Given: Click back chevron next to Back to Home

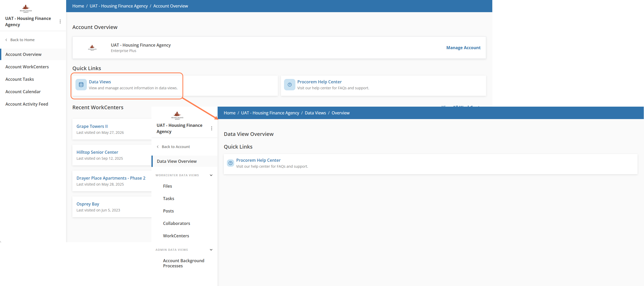Looking at the screenshot, I should click(6, 40).
